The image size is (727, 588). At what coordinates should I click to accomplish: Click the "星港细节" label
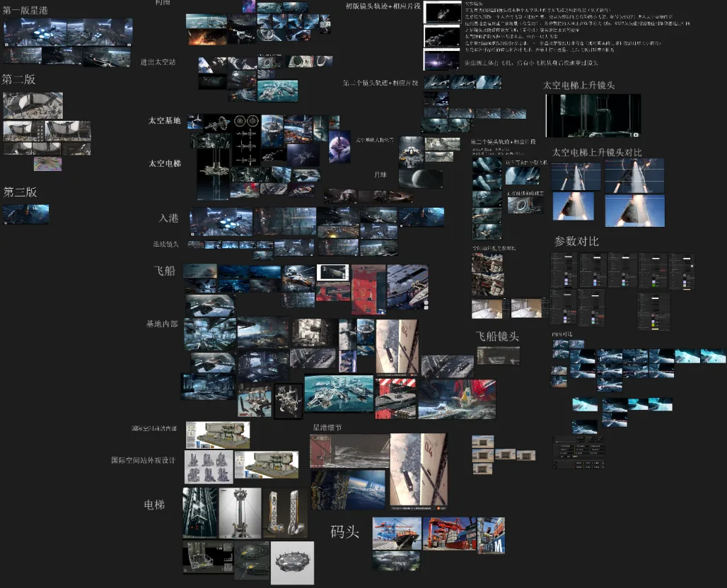[x=327, y=428]
